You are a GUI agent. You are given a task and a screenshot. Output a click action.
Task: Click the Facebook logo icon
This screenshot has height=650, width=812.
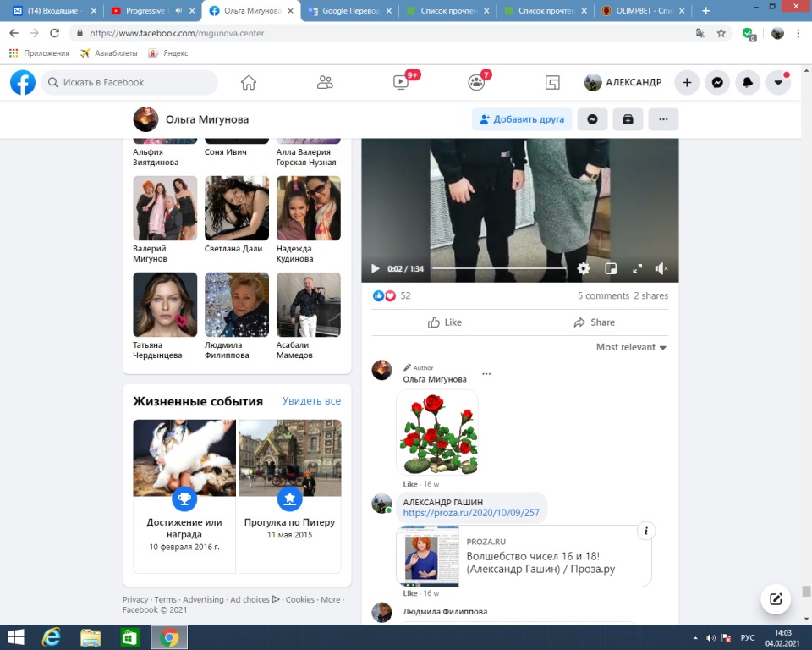pos(23,82)
